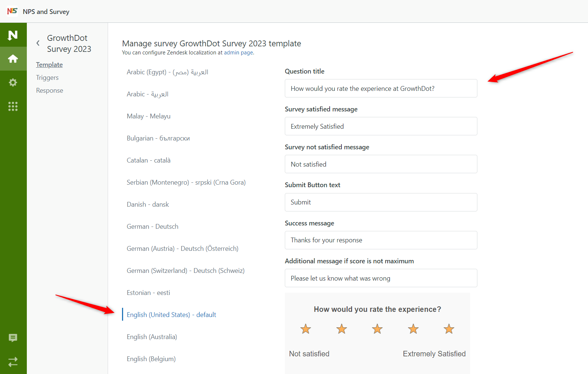Click the Additional message if score not maximum field
Screen dimensions: 588x374
click(x=381, y=278)
